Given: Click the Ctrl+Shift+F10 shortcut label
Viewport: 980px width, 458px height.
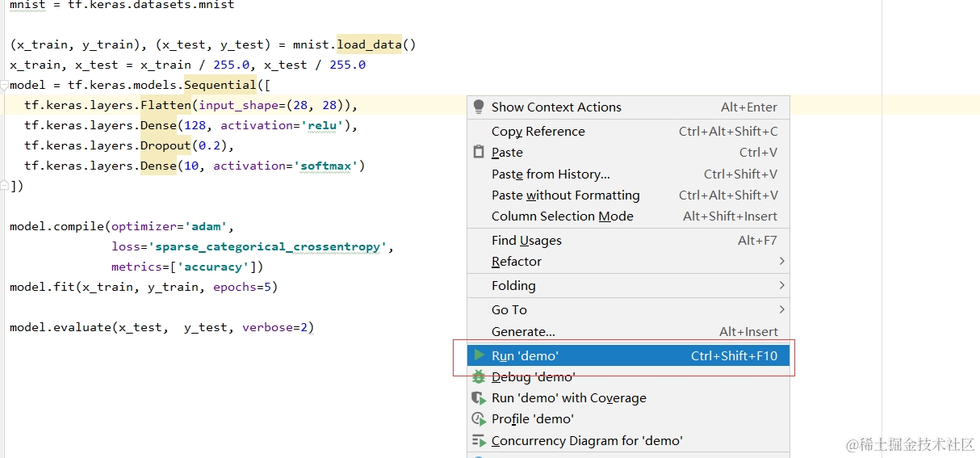Looking at the screenshot, I should pyautogui.click(x=735, y=355).
